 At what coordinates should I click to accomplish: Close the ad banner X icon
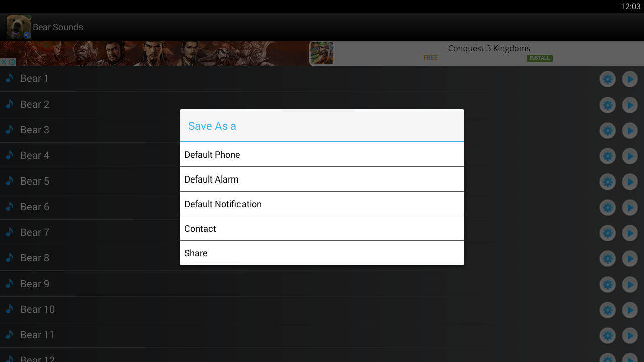[x=4, y=62]
